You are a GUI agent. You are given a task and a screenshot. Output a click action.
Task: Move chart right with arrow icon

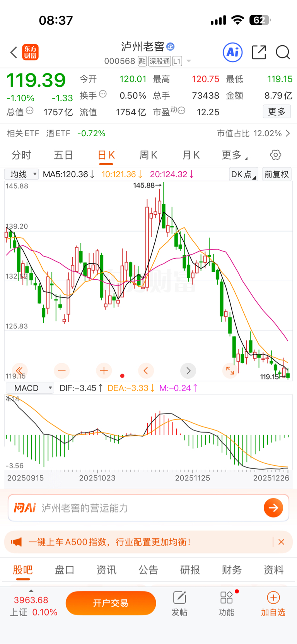tap(188, 371)
